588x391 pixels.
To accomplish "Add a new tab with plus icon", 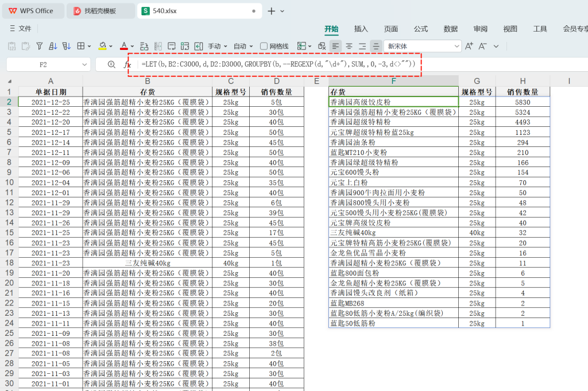I will pos(271,11).
